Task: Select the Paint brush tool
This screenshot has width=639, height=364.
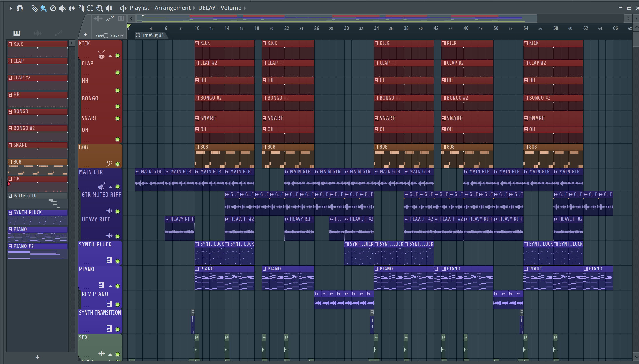Action: pyautogui.click(x=43, y=8)
